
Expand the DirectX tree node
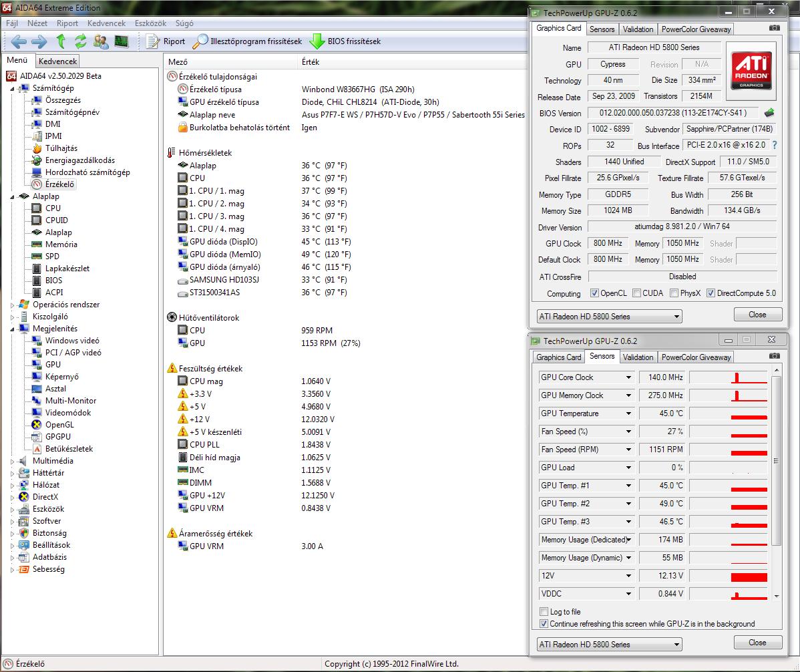coord(12,498)
